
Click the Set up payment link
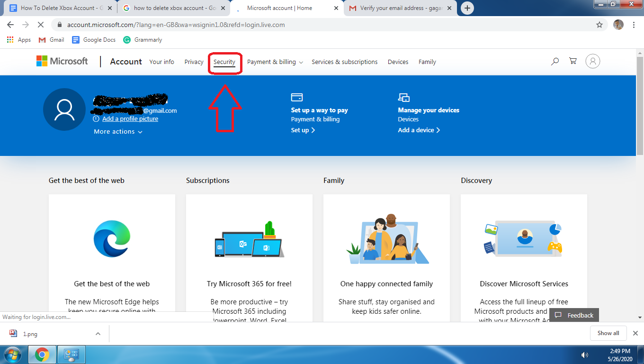(303, 130)
